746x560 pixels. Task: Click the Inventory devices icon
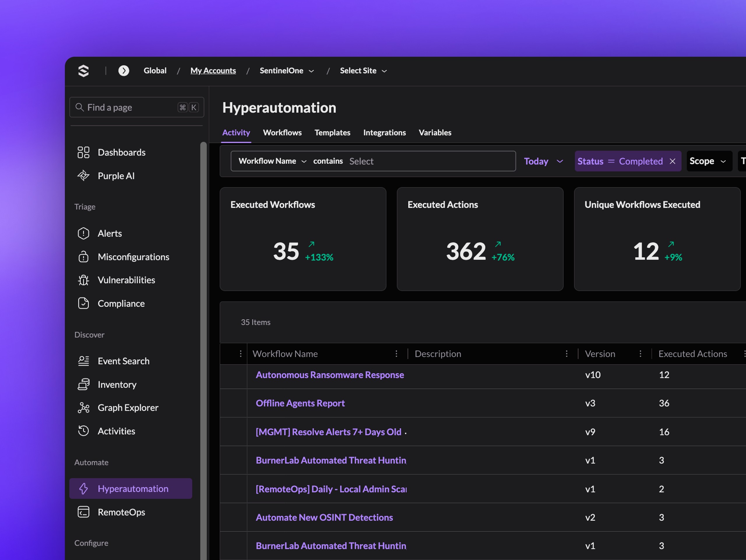pyautogui.click(x=83, y=384)
